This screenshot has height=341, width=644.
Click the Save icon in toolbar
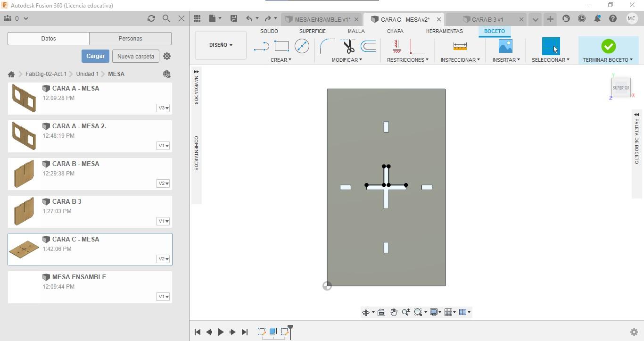point(233,19)
